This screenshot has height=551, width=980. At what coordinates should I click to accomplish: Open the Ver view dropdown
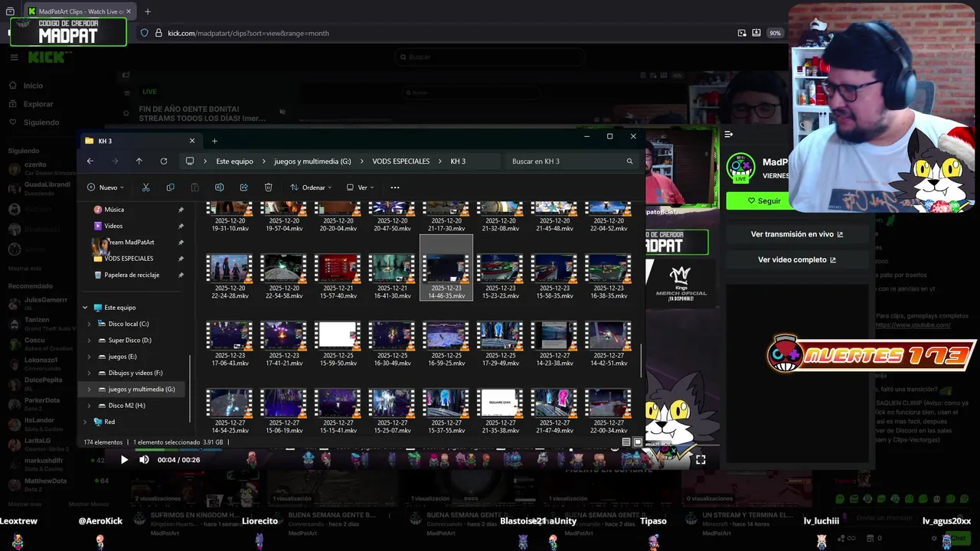[361, 187]
